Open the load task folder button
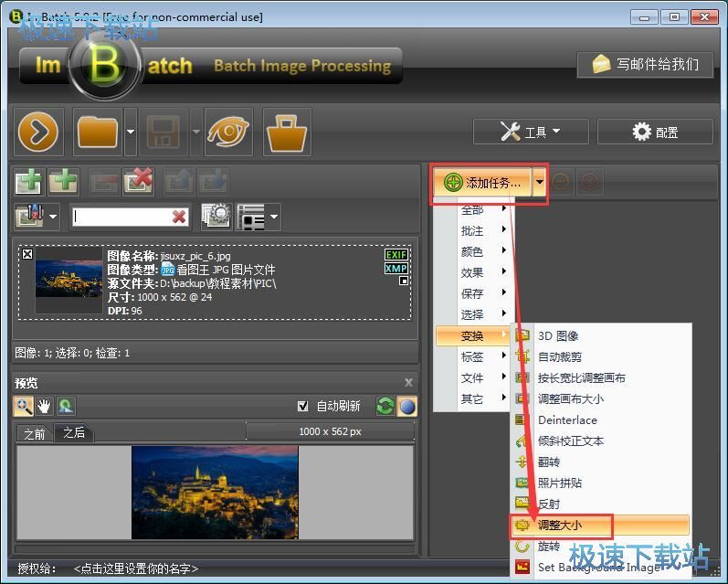The image size is (728, 584). (x=98, y=132)
